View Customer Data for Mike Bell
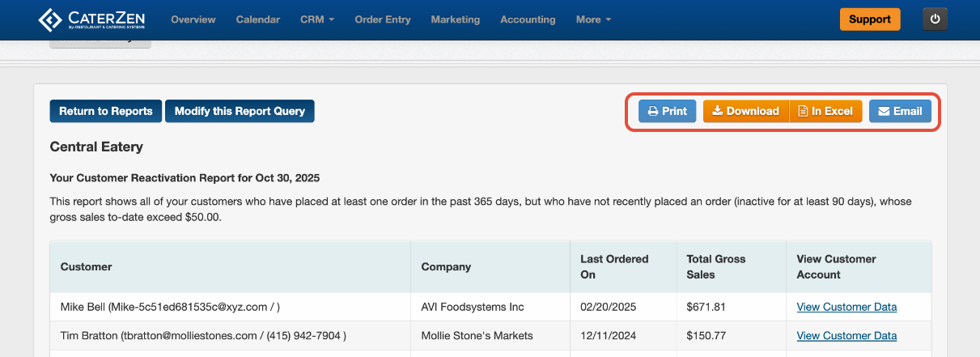 (x=846, y=307)
